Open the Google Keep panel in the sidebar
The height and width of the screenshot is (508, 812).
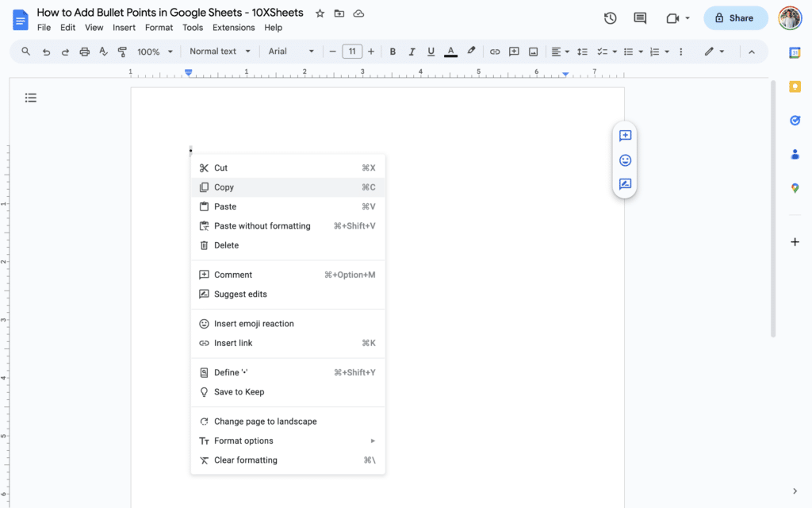(x=795, y=86)
